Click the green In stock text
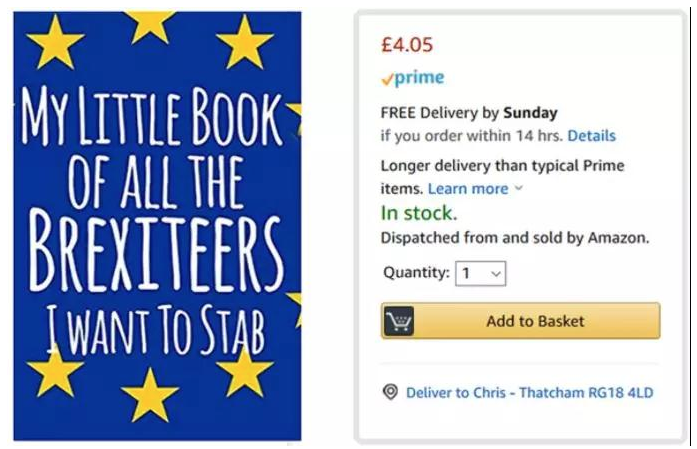The height and width of the screenshot is (449, 697). [419, 213]
